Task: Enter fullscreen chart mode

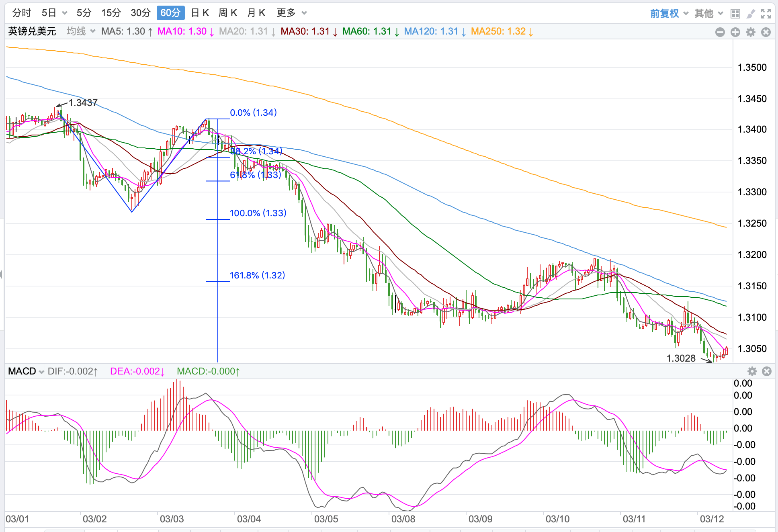Action: [766, 14]
